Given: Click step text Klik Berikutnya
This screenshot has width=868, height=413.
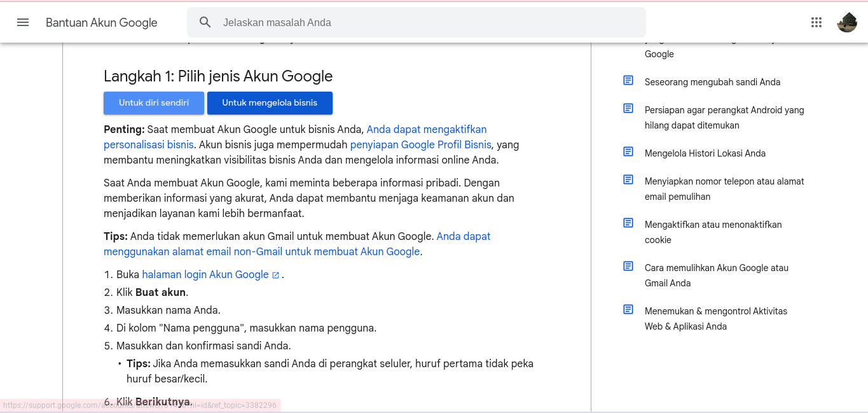Looking at the screenshot, I should pos(155,402).
